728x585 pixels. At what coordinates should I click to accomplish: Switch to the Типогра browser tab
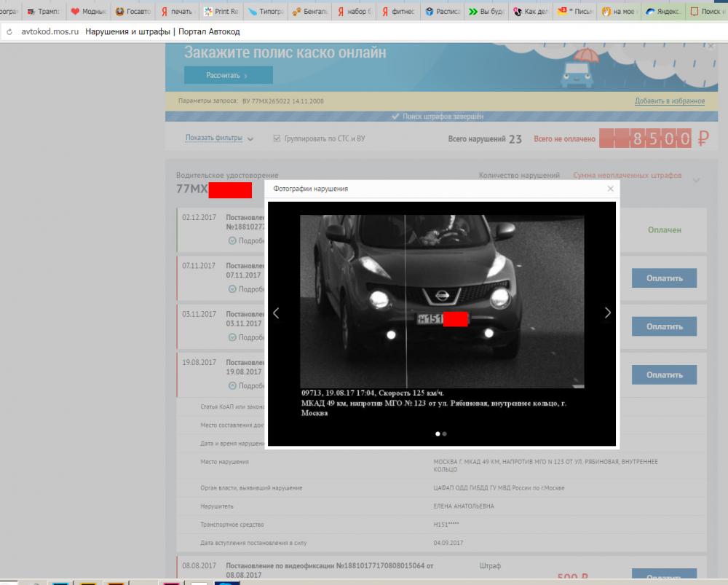[266, 11]
